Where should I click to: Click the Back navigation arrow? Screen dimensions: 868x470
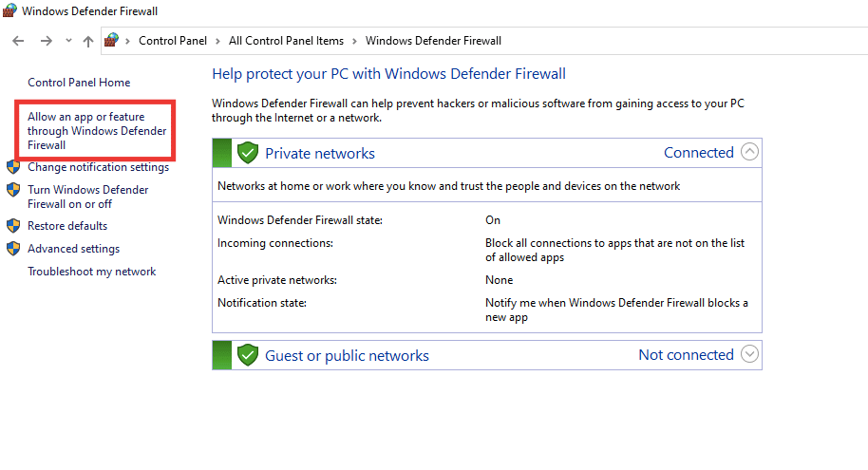click(18, 41)
